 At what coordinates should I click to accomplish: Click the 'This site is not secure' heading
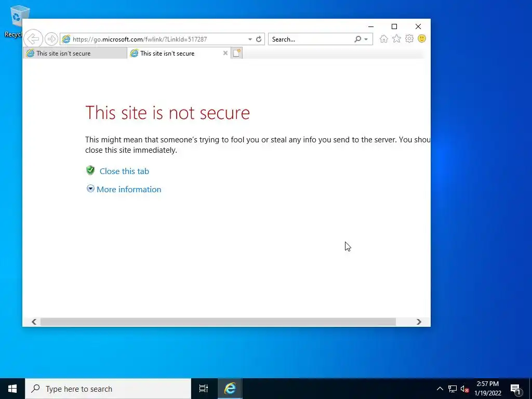(168, 113)
